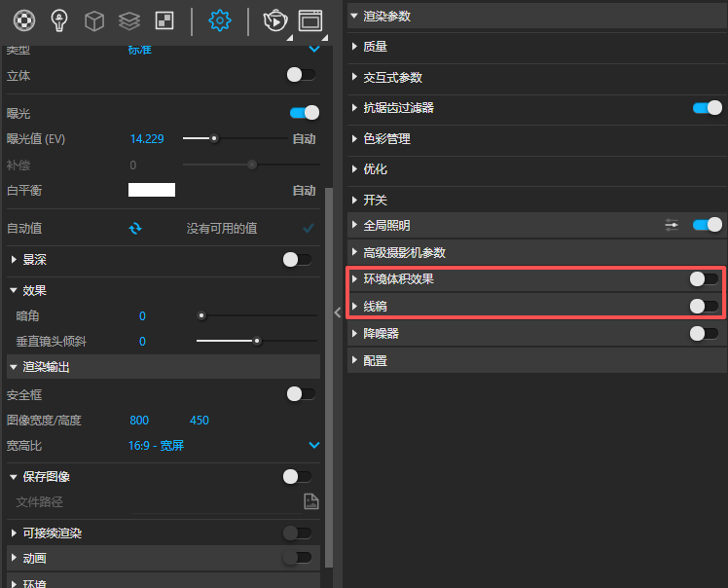
Task: Enable the 降噪器 toggle
Action: point(704,334)
